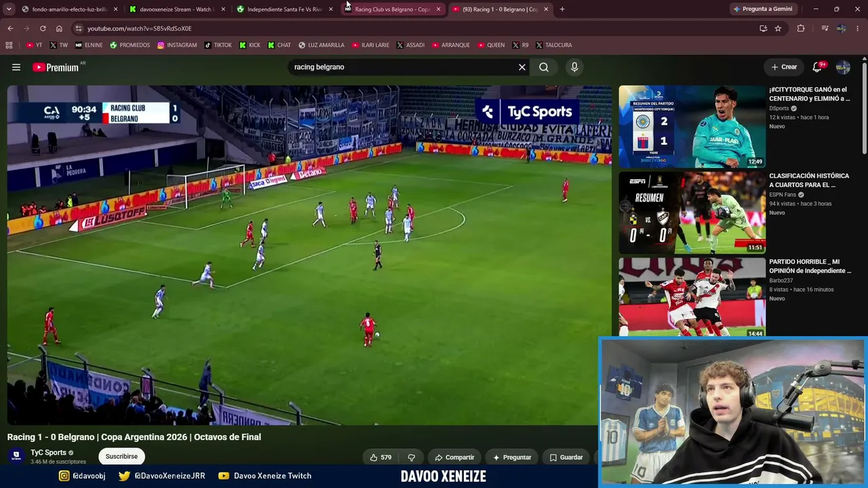Open the TIKTOK bookmark
This screenshot has width=868, height=488.
[218, 45]
